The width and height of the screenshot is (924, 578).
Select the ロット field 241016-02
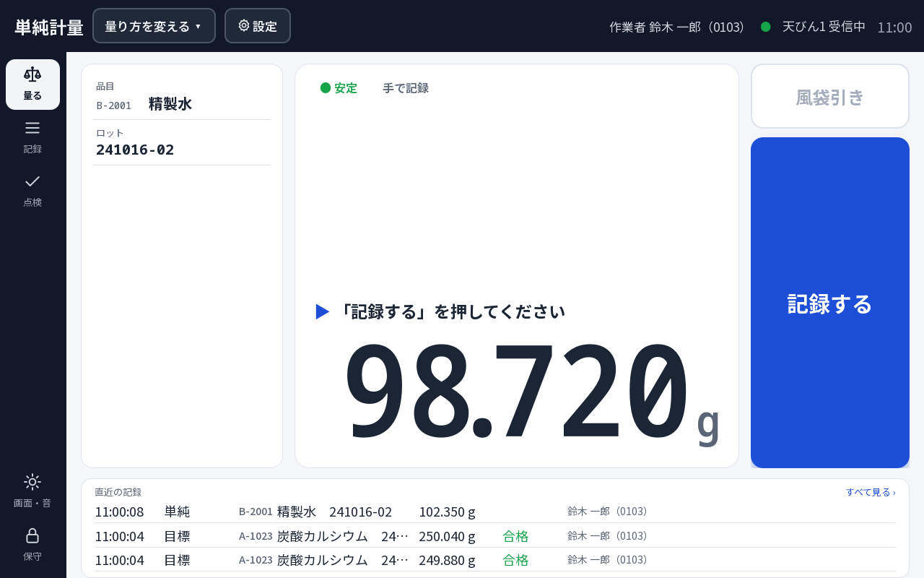[182, 143]
